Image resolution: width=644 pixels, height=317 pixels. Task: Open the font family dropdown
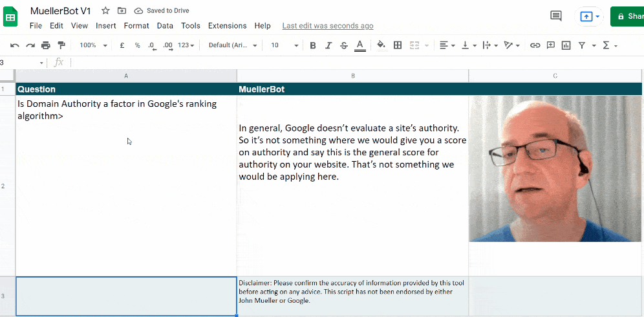pos(233,45)
